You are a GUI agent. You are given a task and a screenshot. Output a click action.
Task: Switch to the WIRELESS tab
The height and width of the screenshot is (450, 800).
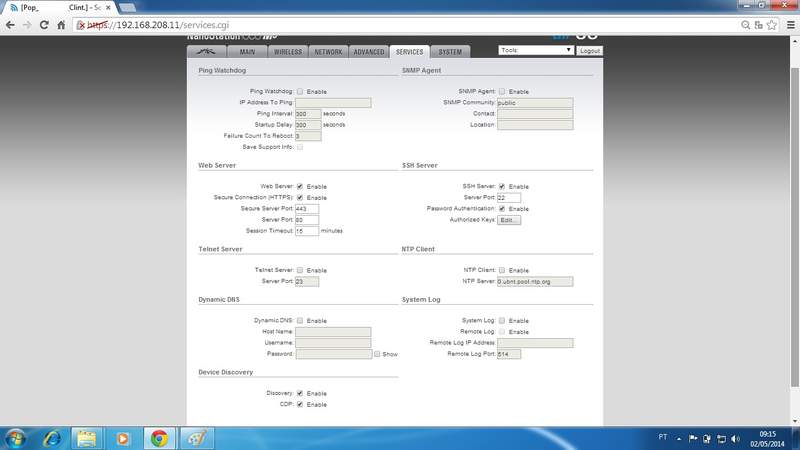(288, 52)
